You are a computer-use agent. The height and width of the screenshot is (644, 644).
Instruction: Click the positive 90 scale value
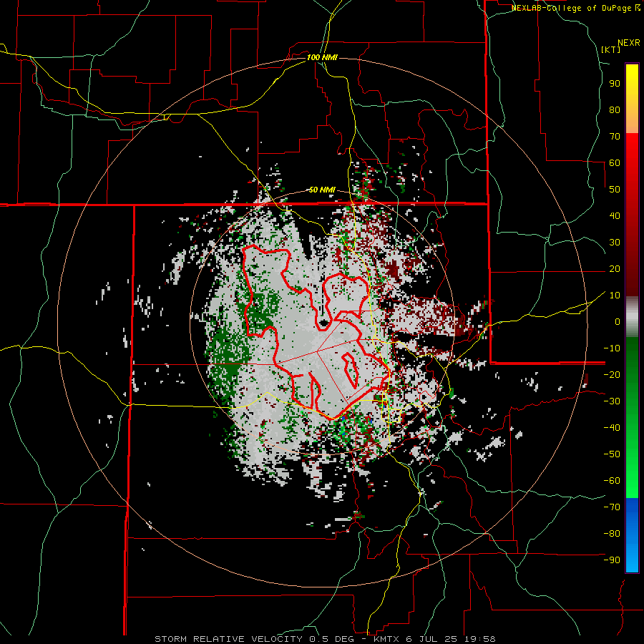(615, 84)
